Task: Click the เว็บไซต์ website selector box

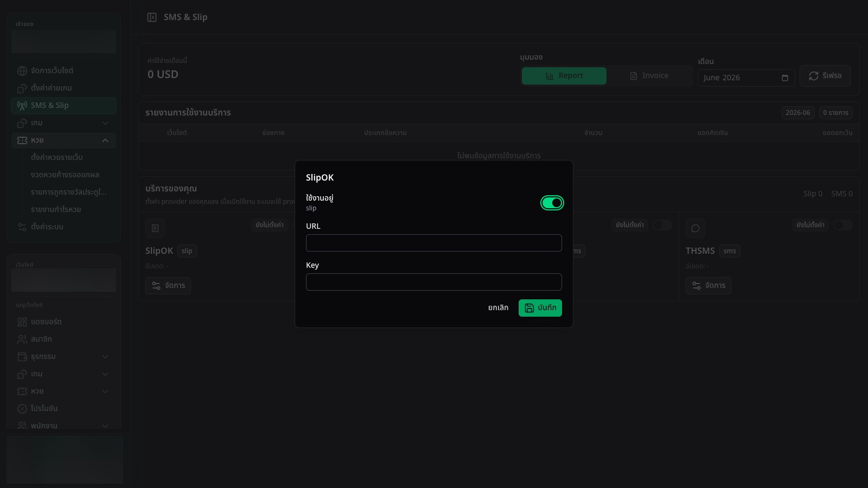Action: (63, 280)
